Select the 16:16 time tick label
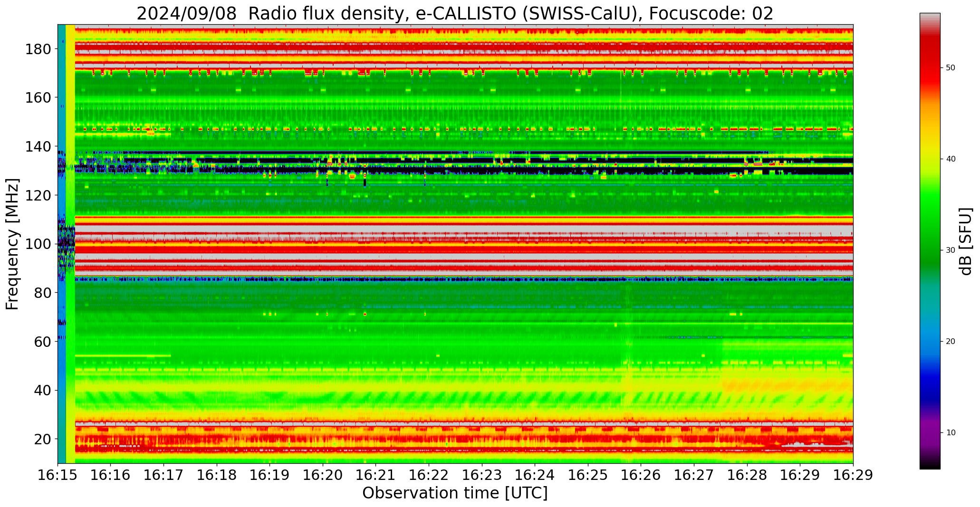The width and height of the screenshot is (980, 507). (111, 475)
